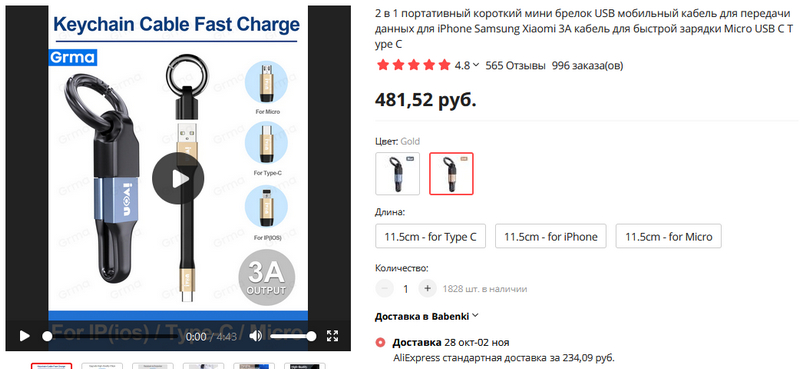Open the 565 Отзывы reviews link

515,65
